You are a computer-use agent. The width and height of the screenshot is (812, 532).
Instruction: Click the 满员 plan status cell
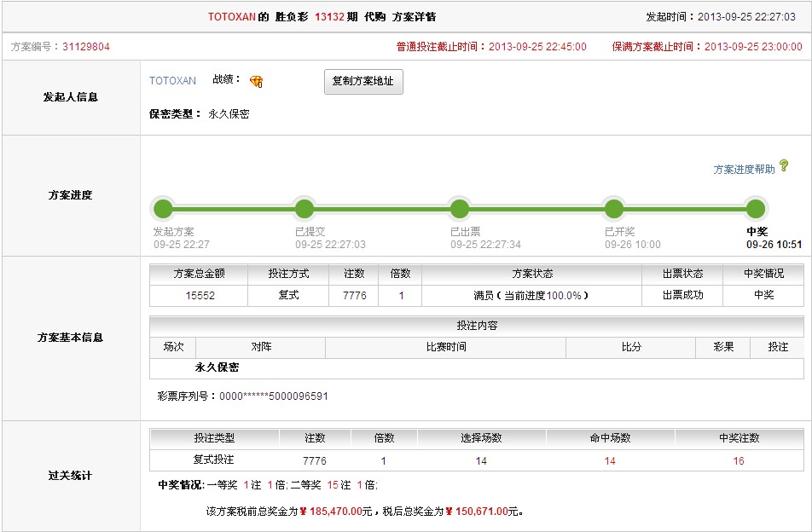[531, 295]
